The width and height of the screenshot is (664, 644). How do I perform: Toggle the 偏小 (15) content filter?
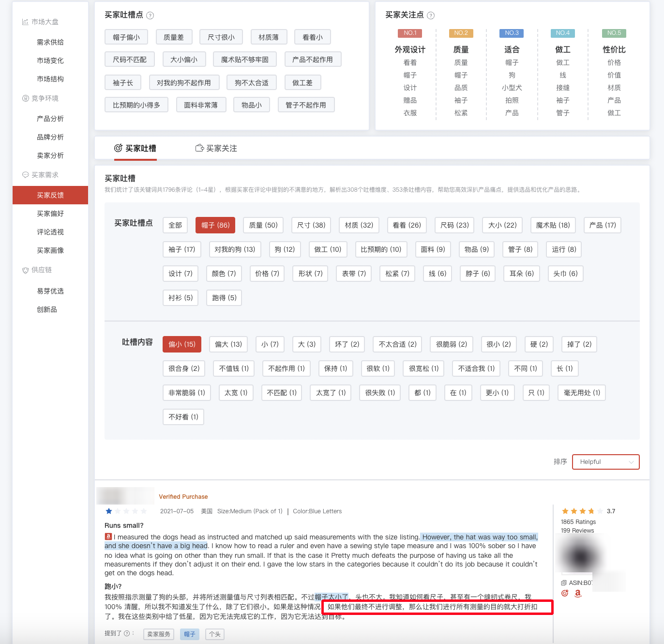tap(181, 344)
